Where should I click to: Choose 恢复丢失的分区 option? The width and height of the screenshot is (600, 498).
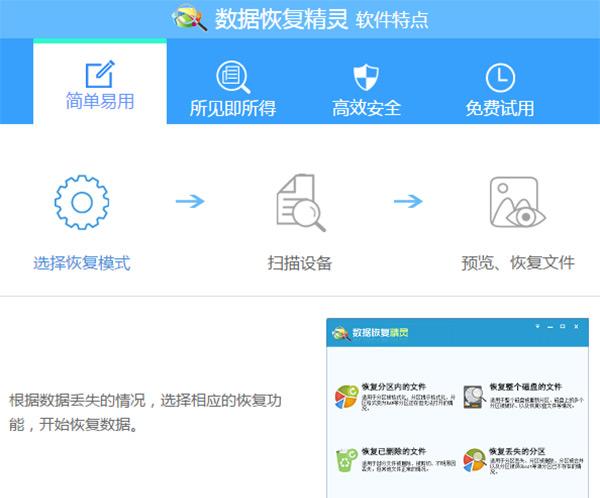coord(517,451)
